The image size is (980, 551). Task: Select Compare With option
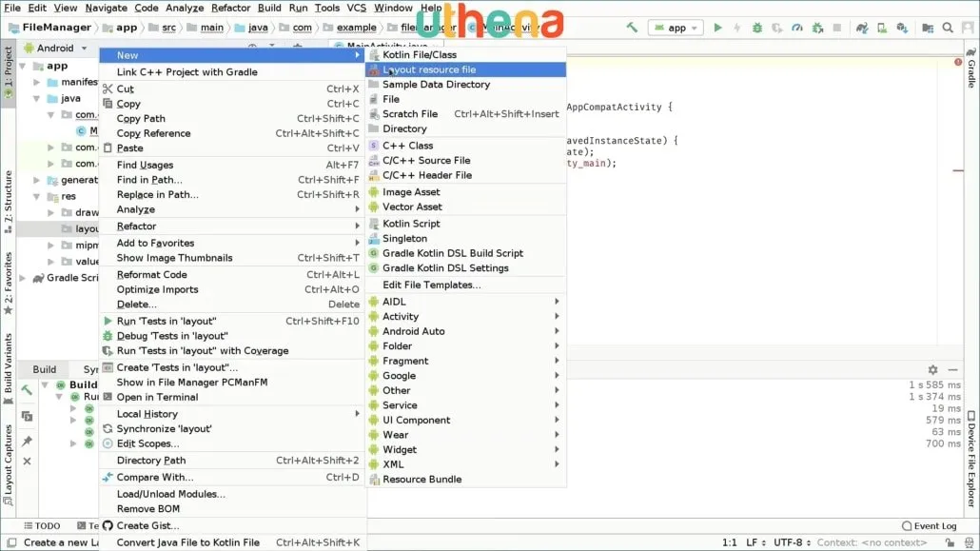tap(232, 477)
